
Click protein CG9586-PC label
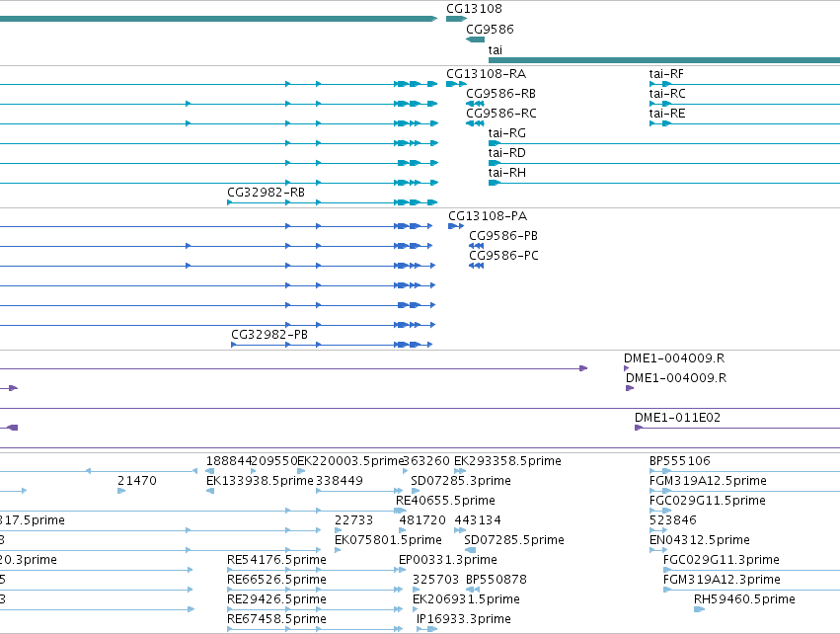point(503,256)
